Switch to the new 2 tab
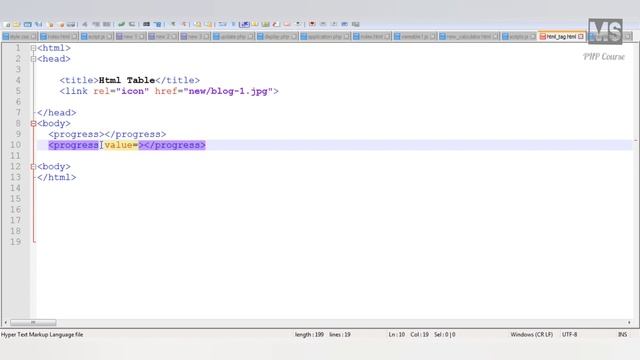Image resolution: width=640 pixels, height=360 pixels. (163, 37)
